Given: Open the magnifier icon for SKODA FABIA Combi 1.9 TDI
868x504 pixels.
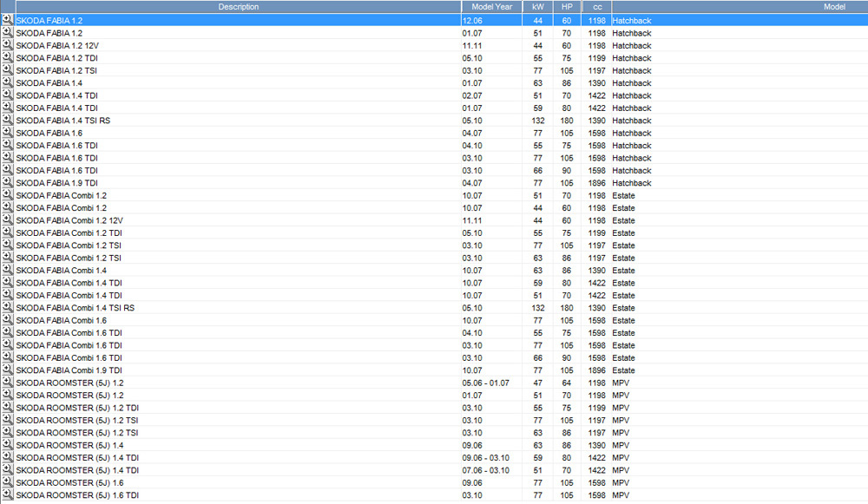Looking at the screenshot, I should tap(7, 370).
